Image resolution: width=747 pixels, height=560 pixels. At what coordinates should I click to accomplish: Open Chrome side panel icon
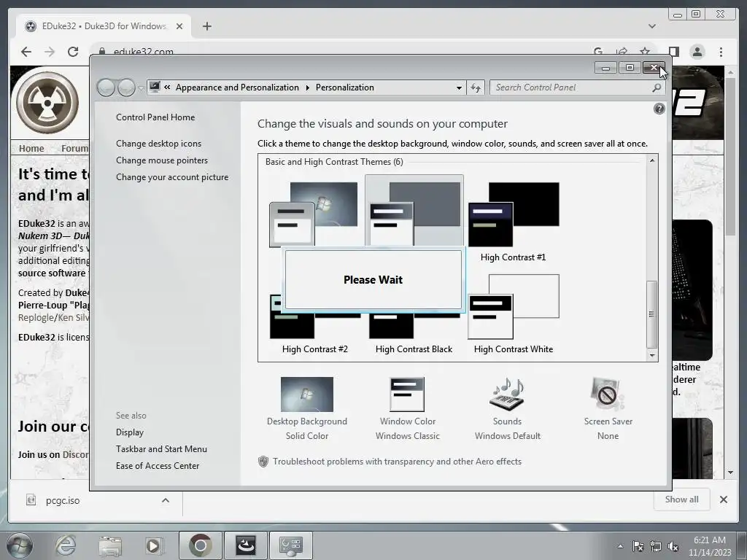[673, 52]
